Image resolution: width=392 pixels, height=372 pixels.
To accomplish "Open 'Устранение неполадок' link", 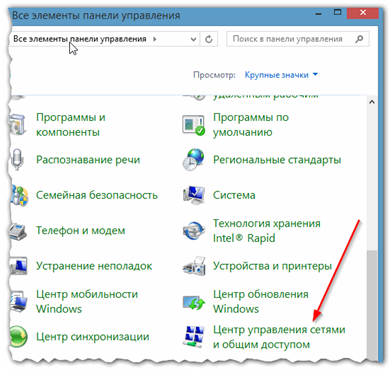I will 94,266.
